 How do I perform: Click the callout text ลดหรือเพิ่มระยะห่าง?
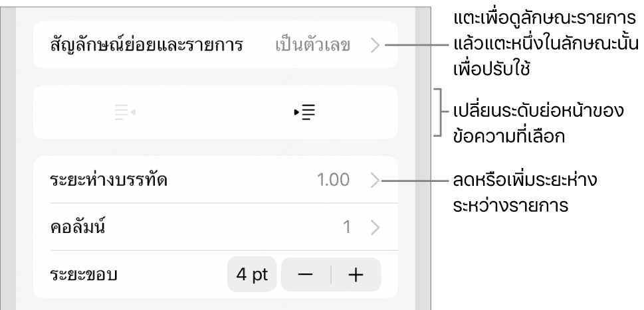pyautogui.click(x=525, y=181)
